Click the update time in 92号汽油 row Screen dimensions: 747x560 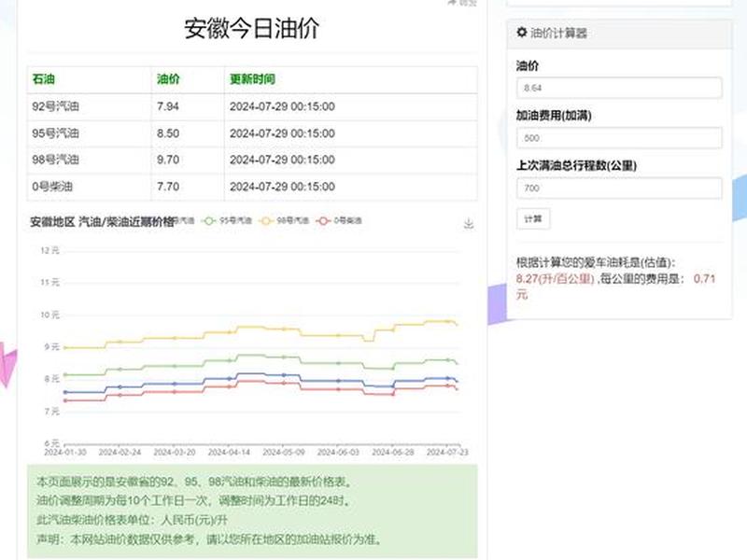[x=282, y=106]
